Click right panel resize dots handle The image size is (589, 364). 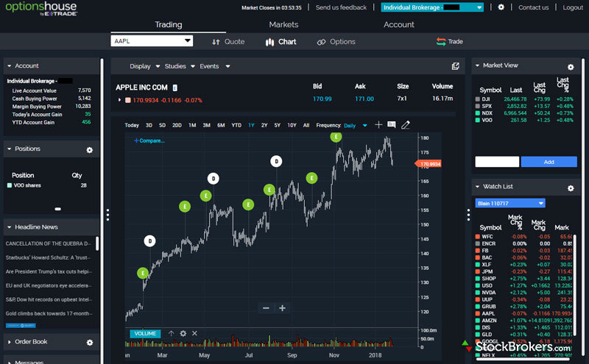click(468, 215)
